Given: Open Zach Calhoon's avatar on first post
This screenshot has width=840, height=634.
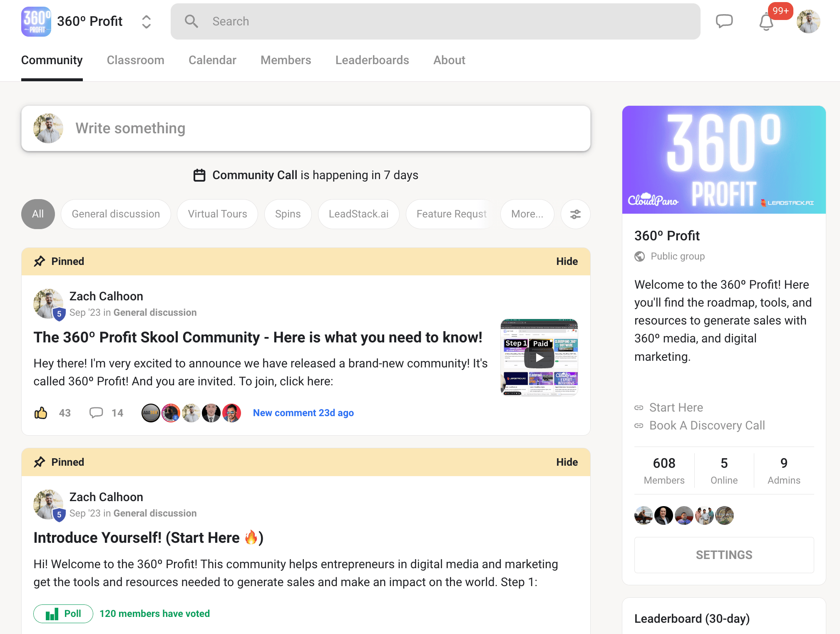Looking at the screenshot, I should 48,304.
